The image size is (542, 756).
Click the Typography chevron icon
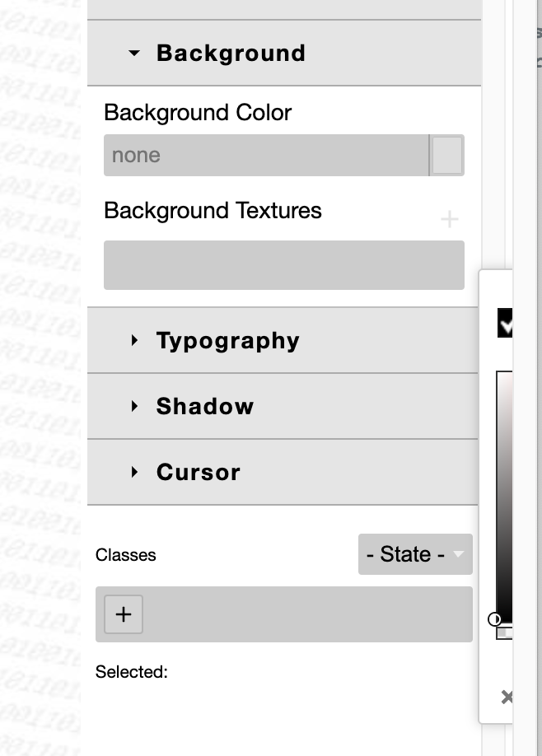tap(135, 340)
